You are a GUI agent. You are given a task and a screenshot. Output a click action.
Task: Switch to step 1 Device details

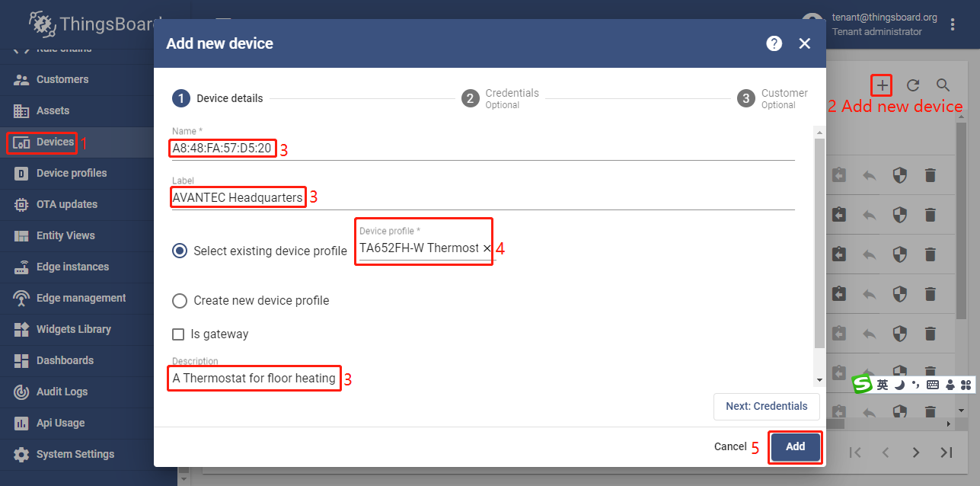click(x=218, y=98)
